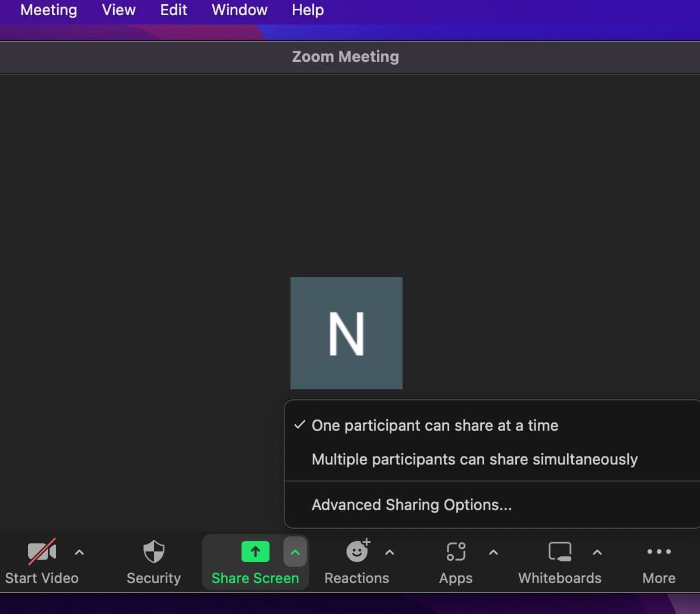Click the Start Video label text
This screenshot has width=700, height=614.
tap(42, 578)
